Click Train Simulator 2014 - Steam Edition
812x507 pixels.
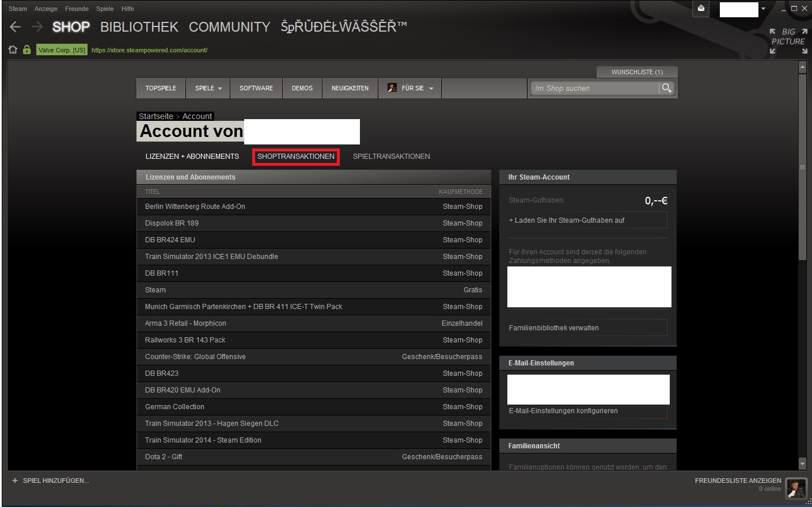(314, 440)
